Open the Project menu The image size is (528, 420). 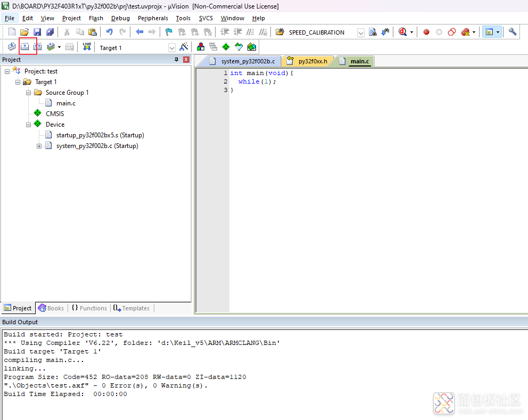[71, 18]
